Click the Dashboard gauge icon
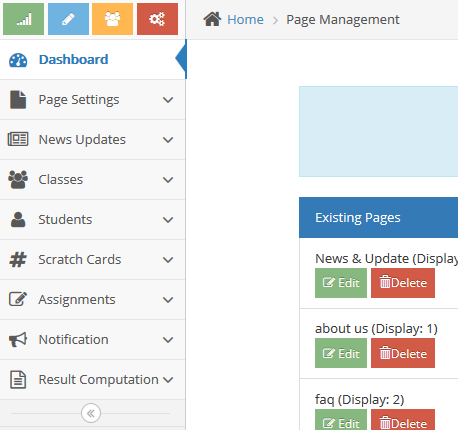458x430 pixels. point(18,60)
